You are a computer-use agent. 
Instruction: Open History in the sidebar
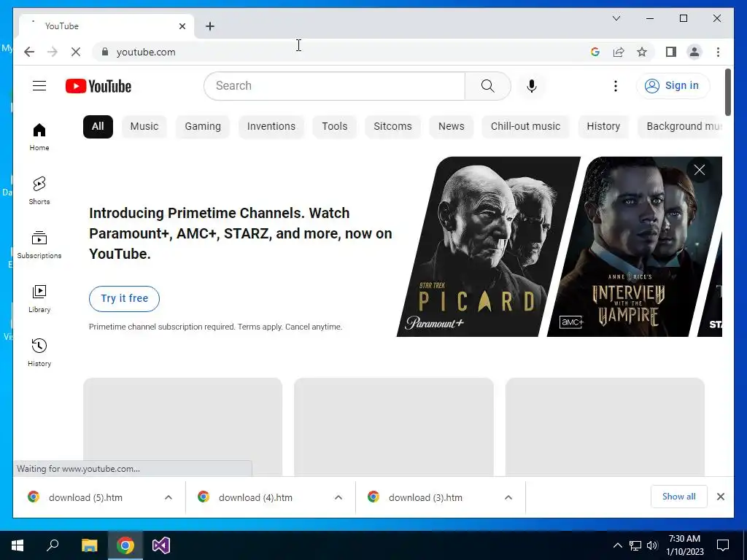39,352
